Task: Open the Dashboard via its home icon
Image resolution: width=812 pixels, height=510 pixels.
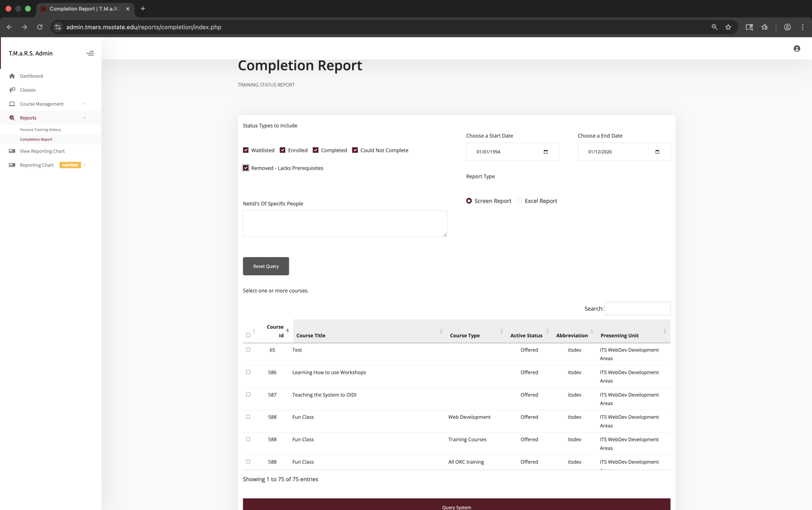Action: (x=12, y=76)
